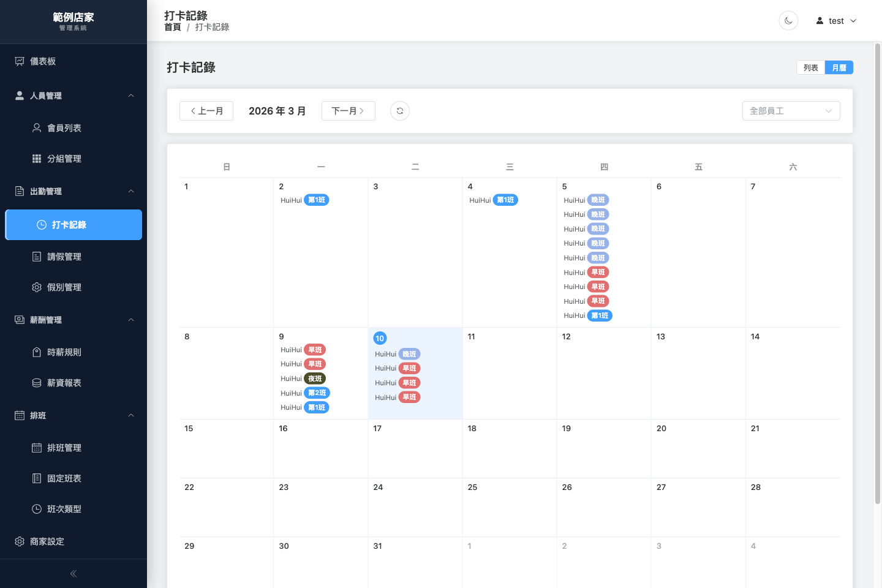Click the calendar refresh icon button
Screen dimensions: 882x588
pos(400,111)
